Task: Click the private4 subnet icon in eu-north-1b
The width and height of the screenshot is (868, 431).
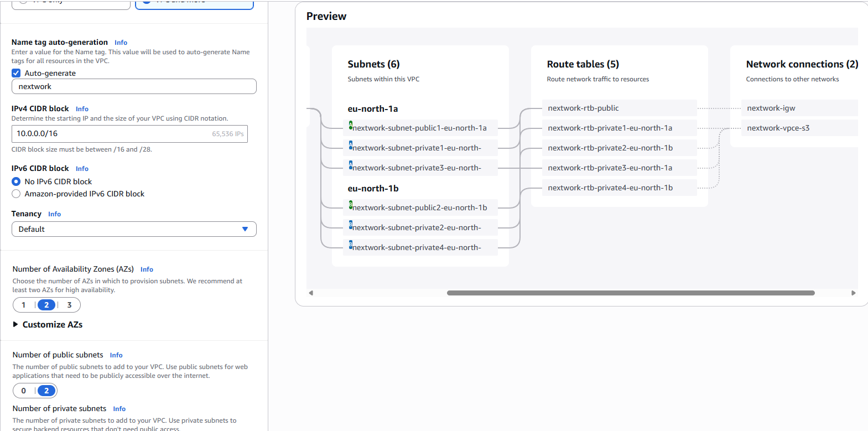Action: (351, 246)
